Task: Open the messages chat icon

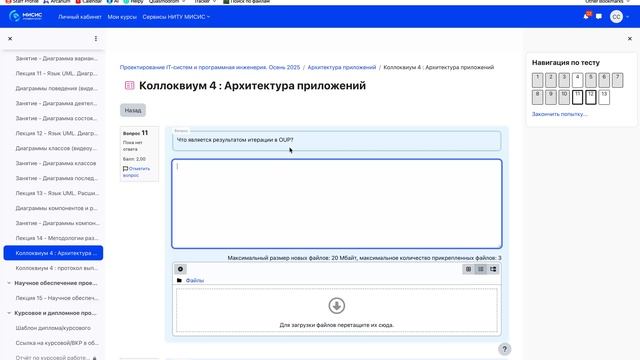Action: (x=599, y=17)
